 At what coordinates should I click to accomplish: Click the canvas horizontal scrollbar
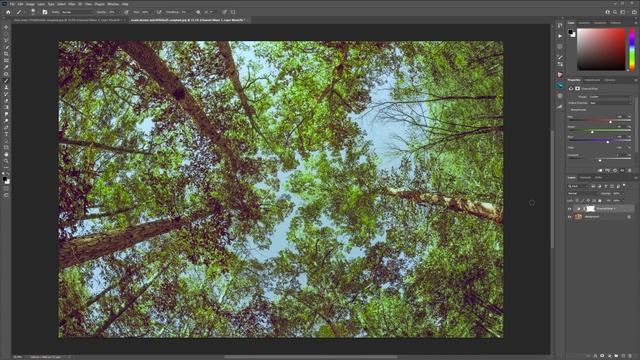pyautogui.click(x=310, y=357)
